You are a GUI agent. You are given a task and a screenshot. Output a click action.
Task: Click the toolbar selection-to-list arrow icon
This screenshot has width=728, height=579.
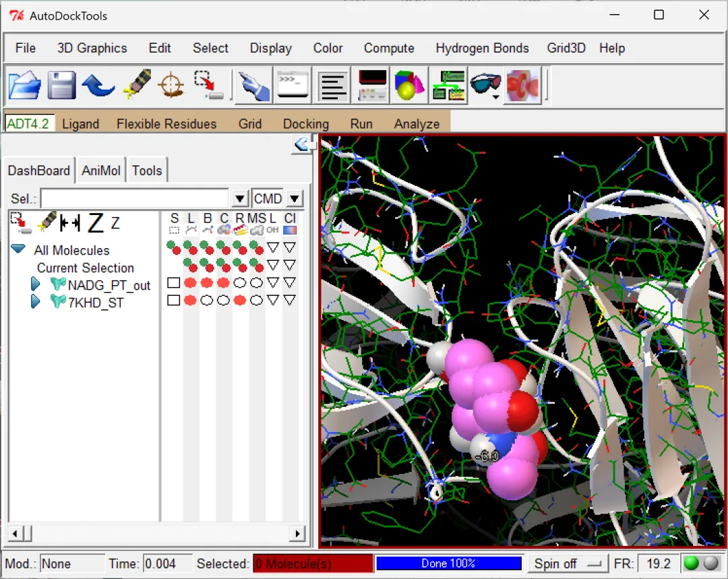[x=208, y=85]
